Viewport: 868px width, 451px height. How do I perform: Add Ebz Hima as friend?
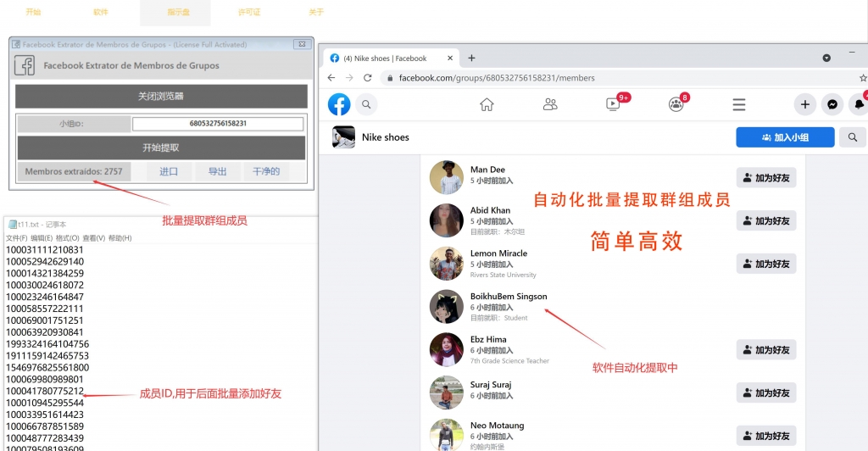point(766,350)
